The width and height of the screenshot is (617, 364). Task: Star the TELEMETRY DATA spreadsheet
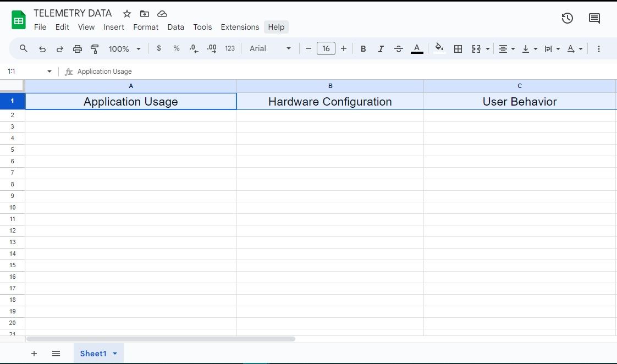tap(126, 13)
